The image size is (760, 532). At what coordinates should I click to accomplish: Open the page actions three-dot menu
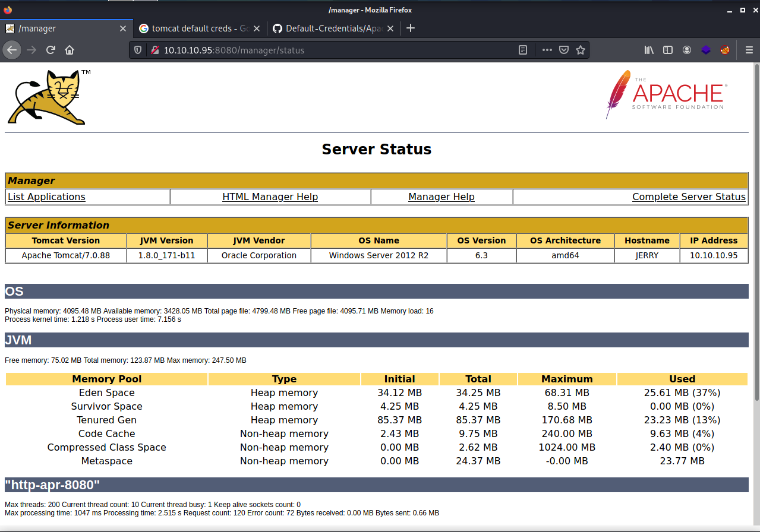547,50
